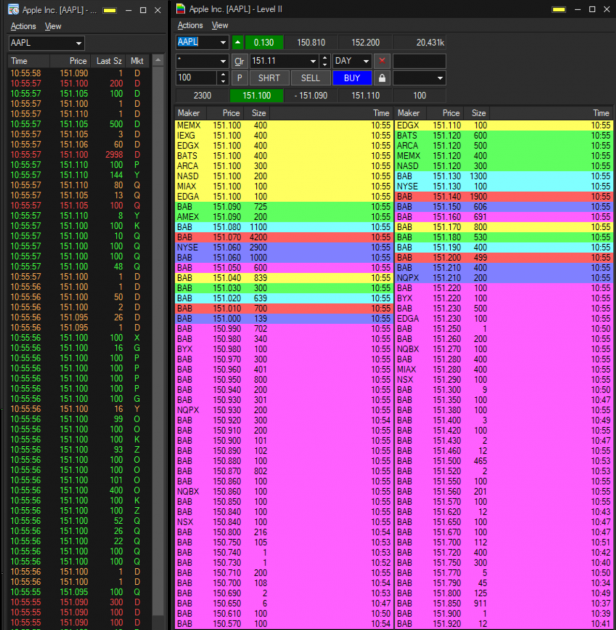616x630 pixels.
Task: Select the NYSE 151.060 2900 bid row
Action: tap(284, 248)
